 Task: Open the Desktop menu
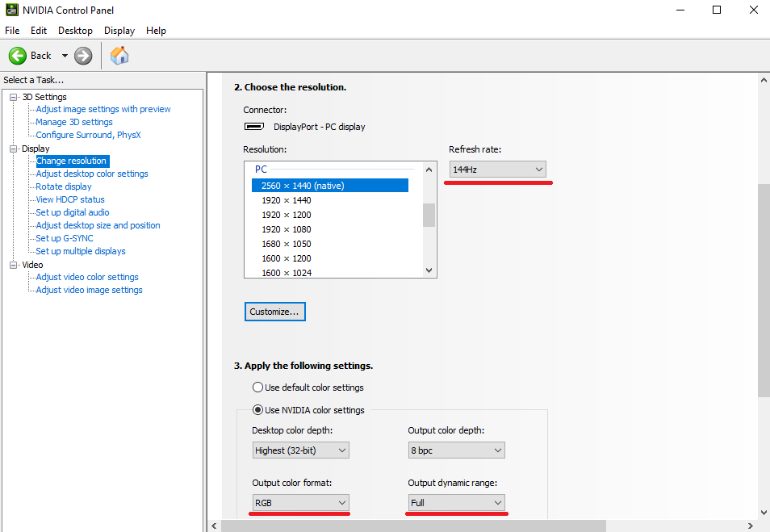point(75,31)
